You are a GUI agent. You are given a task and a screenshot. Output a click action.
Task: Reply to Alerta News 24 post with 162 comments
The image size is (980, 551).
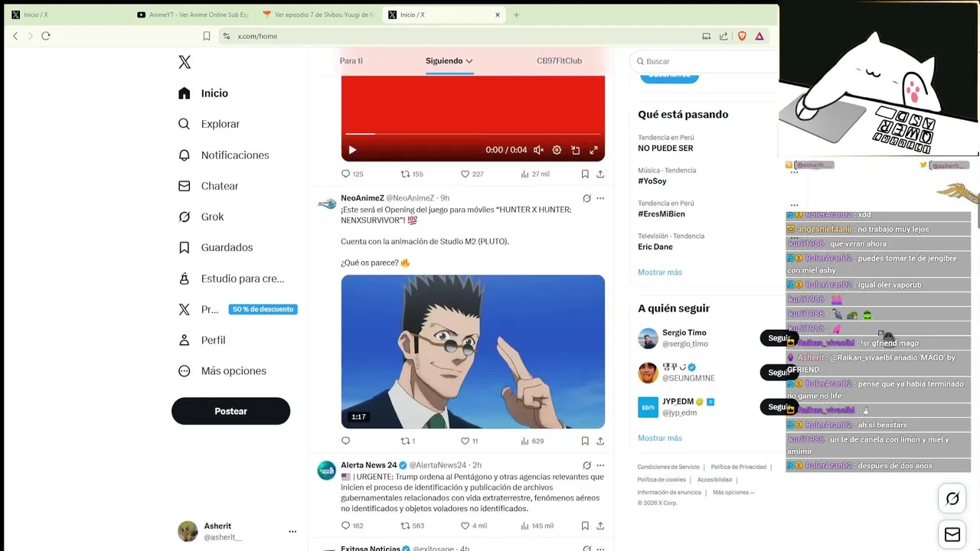[x=352, y=526]
